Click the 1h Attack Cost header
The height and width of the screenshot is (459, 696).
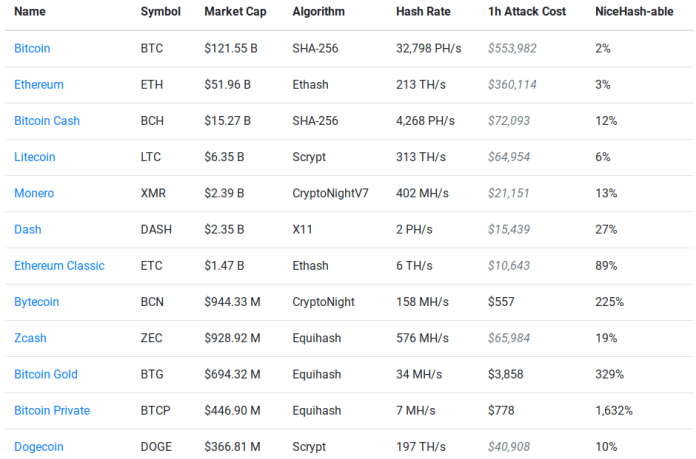[x=527, y=12]
